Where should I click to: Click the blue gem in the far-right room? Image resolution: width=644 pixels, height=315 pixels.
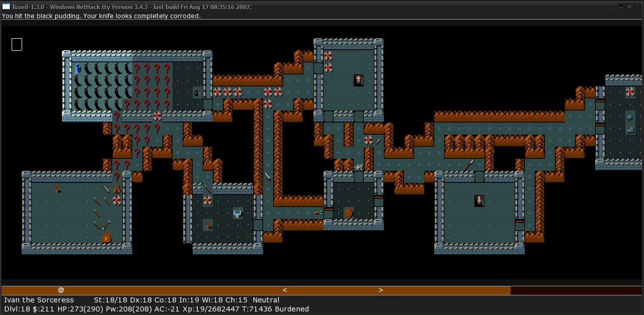pos(630,118)
